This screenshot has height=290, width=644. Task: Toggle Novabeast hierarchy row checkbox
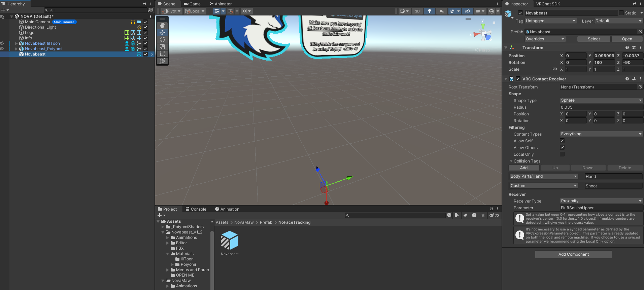(145, 54)
